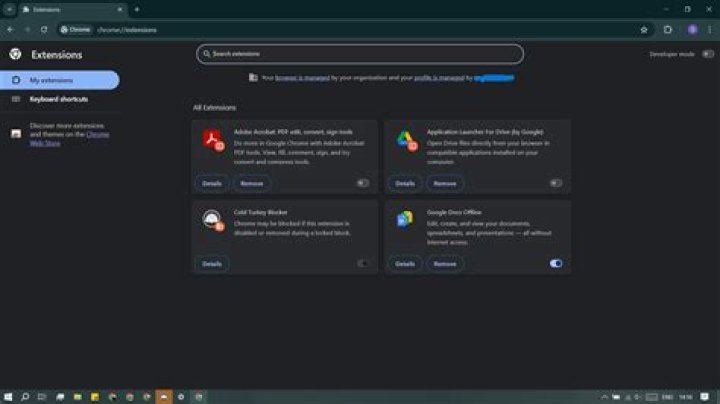This screenshot has height=404, width=720.
Task: Click the 'Adobe Acrobat: PDF edit, convert, sign tools' title
Action: click(293, 132)
